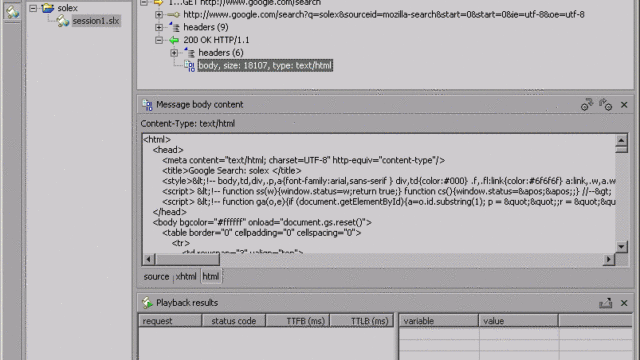The image size is (640, 360).
Task: Click the horizontal scrollbar thumb of body content
Action: [x=188, y=259]
